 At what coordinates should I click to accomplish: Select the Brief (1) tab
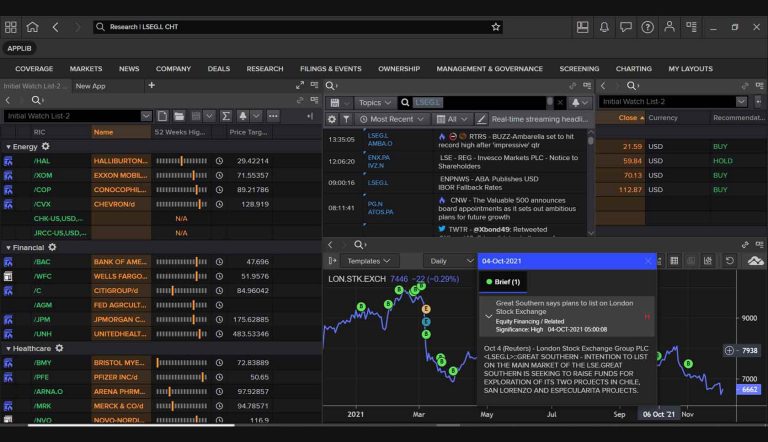pyautogui.click(x=503, y=282)
